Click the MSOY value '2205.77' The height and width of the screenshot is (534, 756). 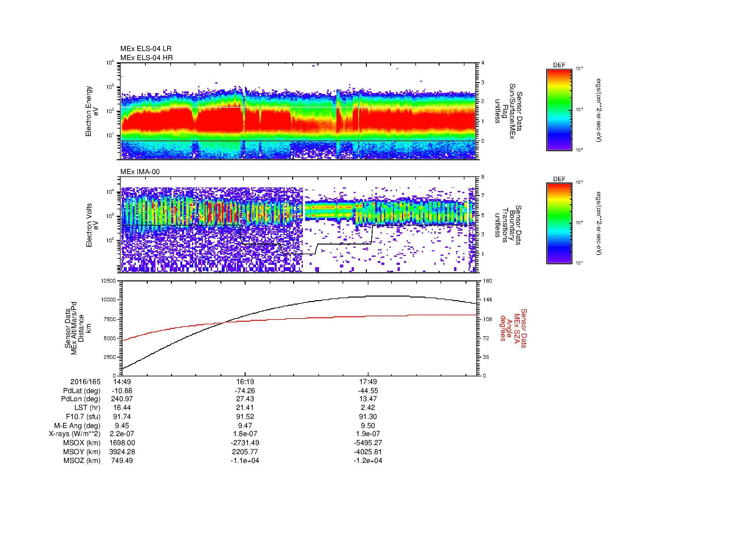tap(245, 452)
